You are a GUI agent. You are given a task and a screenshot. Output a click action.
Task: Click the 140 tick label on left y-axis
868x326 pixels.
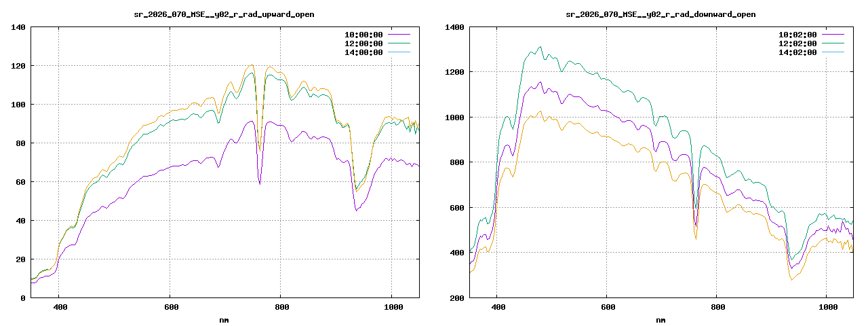(18, 27)
